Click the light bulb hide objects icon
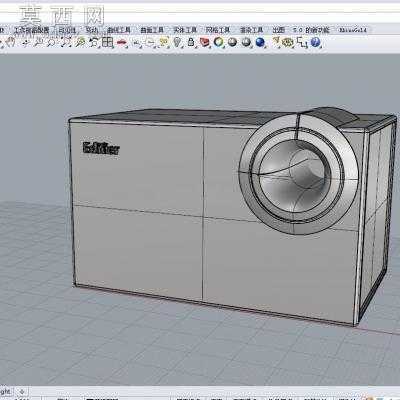This screenshot has width=400, height=400. coord(177,42)
